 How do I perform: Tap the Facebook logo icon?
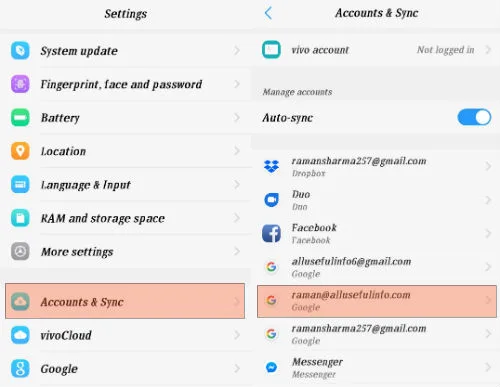tap(271, 233)
